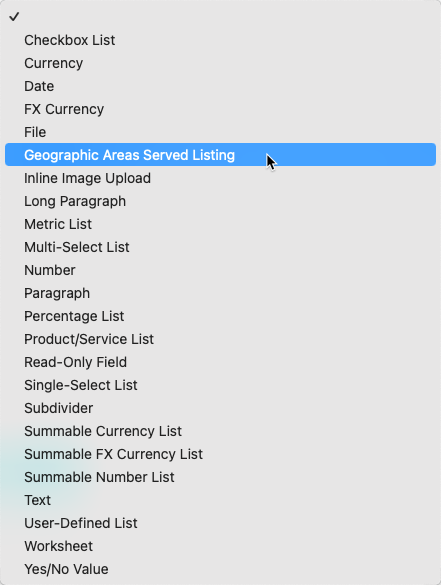The image size is (441, 585).
Task: Pick Long Paragraph from list
Action: point(220,201)
